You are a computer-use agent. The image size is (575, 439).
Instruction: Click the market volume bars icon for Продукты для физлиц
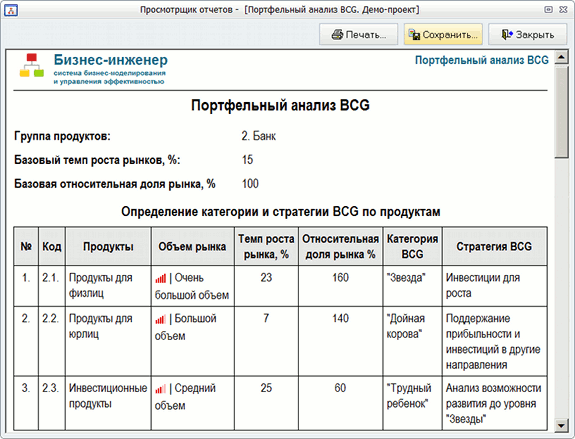[x=161, y=279]
